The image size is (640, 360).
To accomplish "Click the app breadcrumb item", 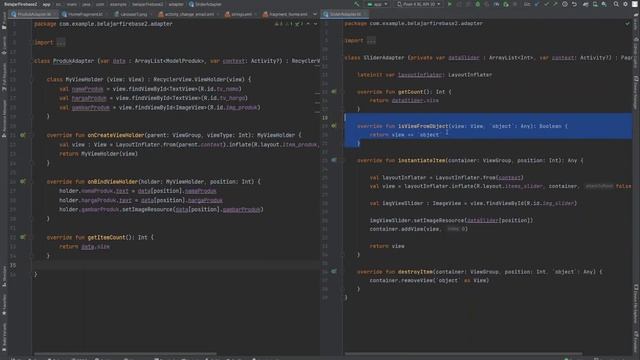I will 46,4.
